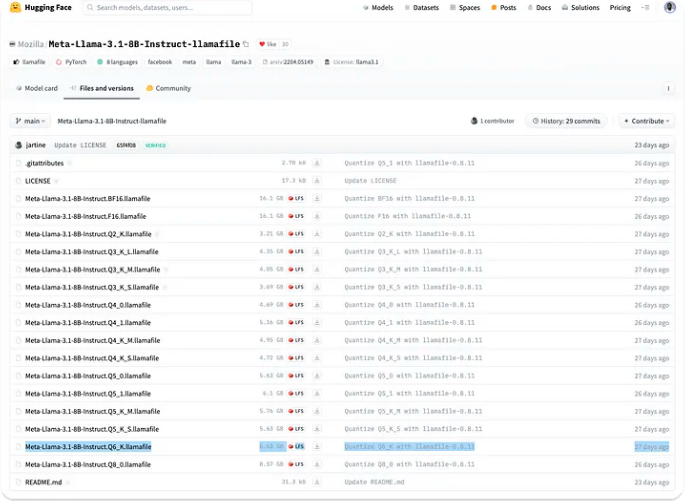Download the Q5_1.llamafile file
The height and width of the screenshot is (501, 687).
(x=317, y=394)
